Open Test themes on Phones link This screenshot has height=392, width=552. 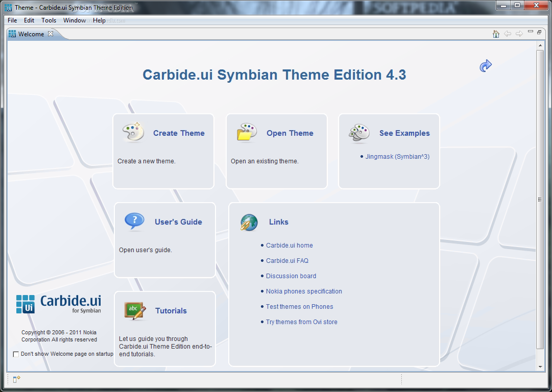point(300,306)
